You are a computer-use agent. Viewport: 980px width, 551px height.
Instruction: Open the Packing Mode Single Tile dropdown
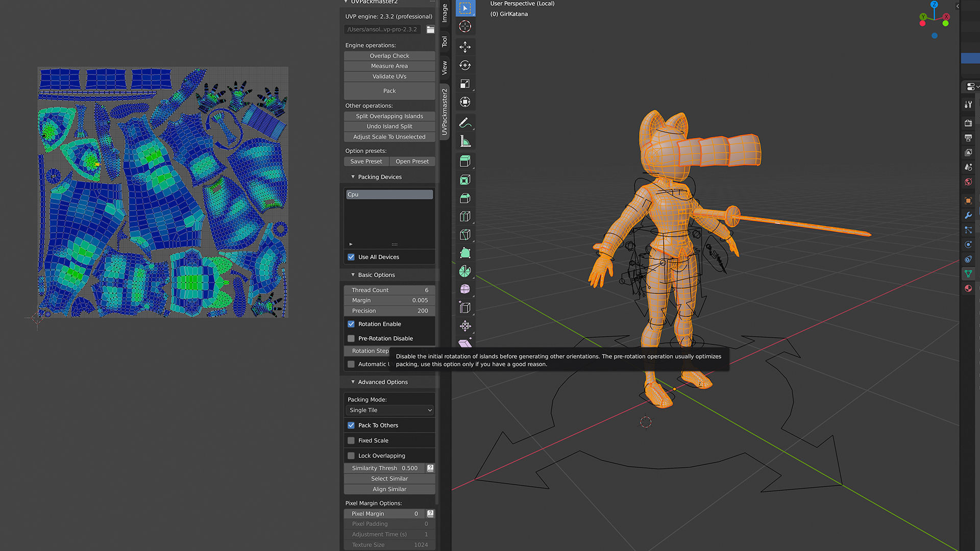[x=389, y=410]
